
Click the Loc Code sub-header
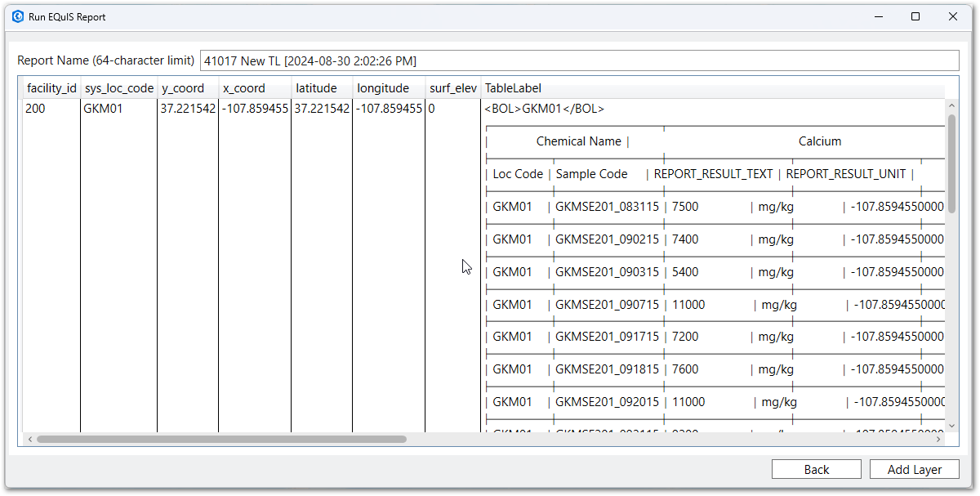click(x=518, y=174)
